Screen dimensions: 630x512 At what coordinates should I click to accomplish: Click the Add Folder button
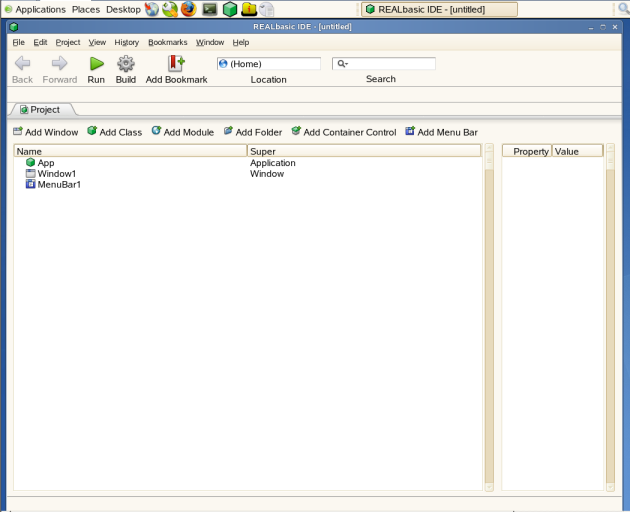tap(253, 132)
